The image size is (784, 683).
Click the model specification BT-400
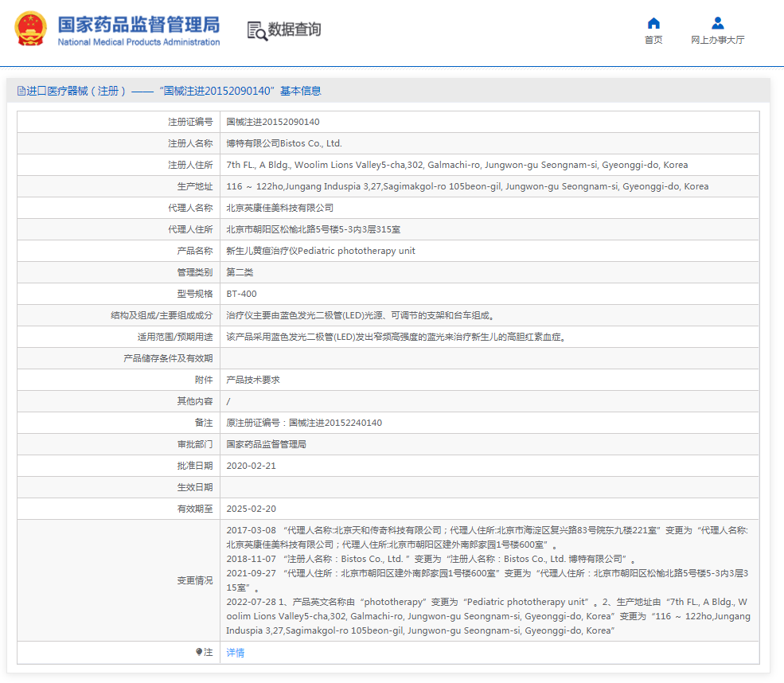pos(241,294)
